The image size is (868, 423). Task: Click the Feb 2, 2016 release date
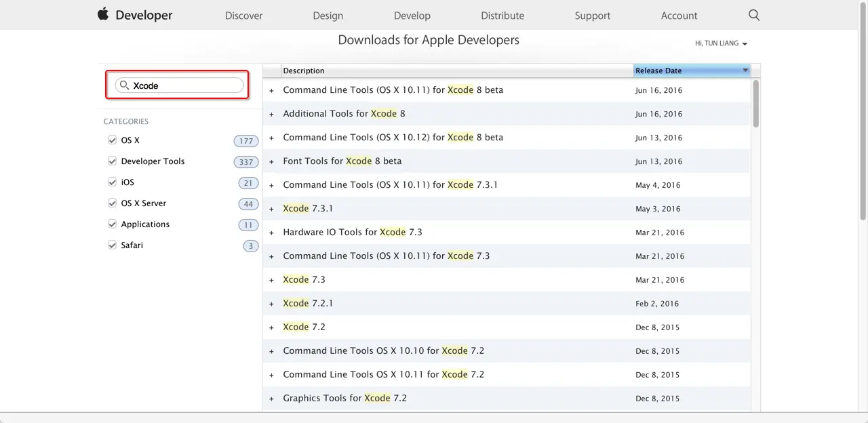(x=657, y=304)
